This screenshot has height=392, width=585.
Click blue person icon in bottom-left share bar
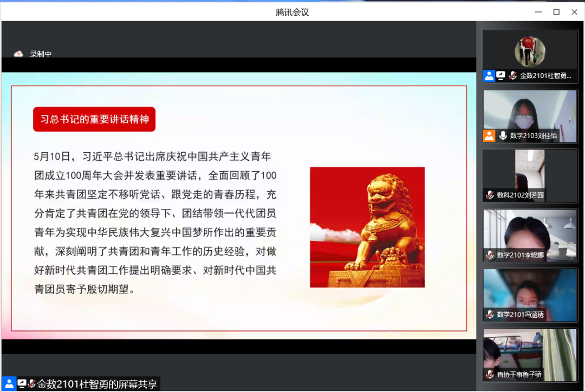click(x=9, y=384)
